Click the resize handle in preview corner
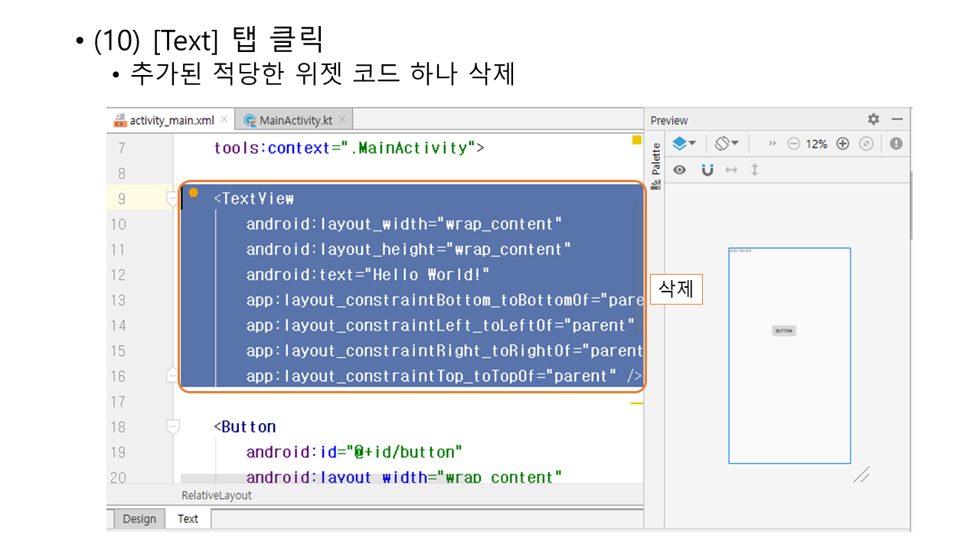The width and height of the screenshot is (980, 551). 861,475
